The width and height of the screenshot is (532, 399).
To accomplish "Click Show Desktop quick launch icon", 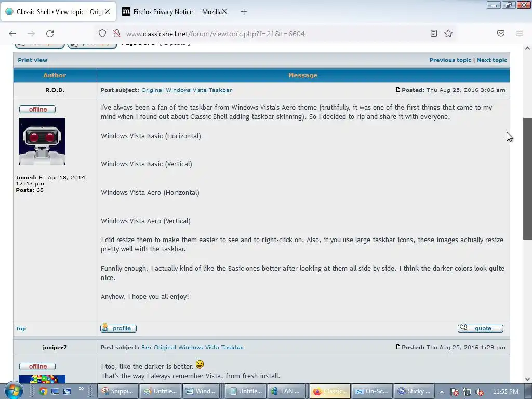I will (x=55, y=392).
